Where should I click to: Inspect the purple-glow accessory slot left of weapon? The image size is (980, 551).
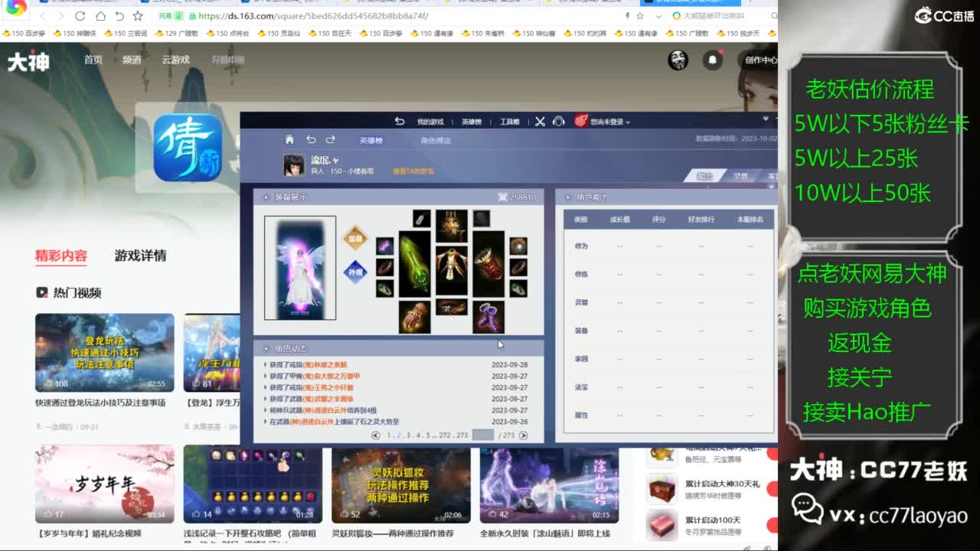384,246
